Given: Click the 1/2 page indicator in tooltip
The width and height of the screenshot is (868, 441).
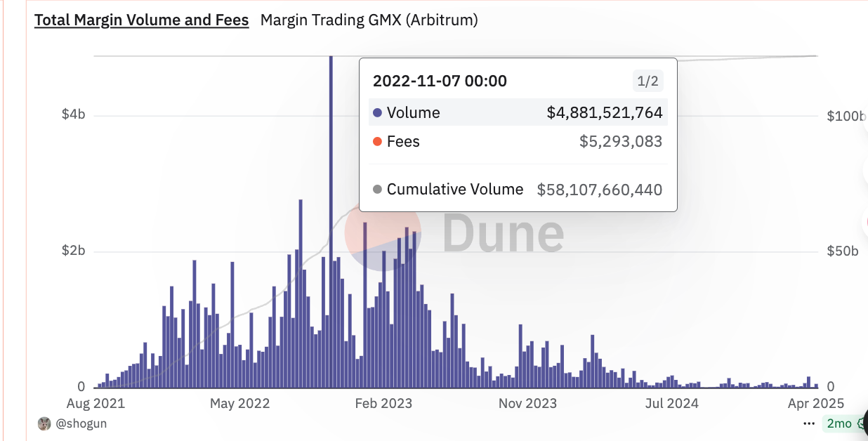Looking at the screenshot, I should click(647, 81).
